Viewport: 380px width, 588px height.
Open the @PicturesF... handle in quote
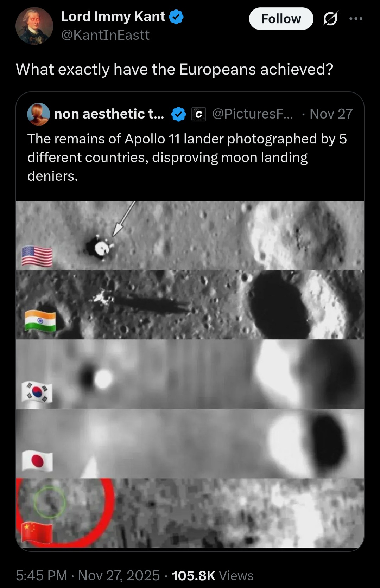[x=252, y=114]
